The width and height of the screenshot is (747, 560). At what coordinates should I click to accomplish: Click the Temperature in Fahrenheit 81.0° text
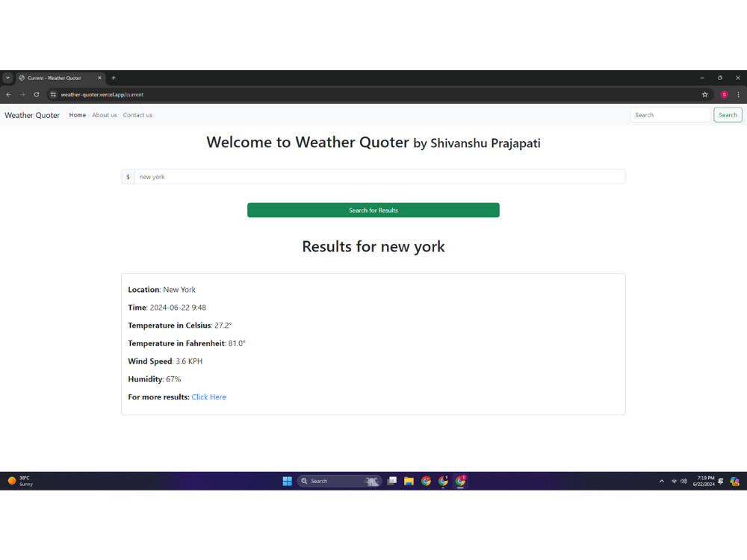pos(187,343)
